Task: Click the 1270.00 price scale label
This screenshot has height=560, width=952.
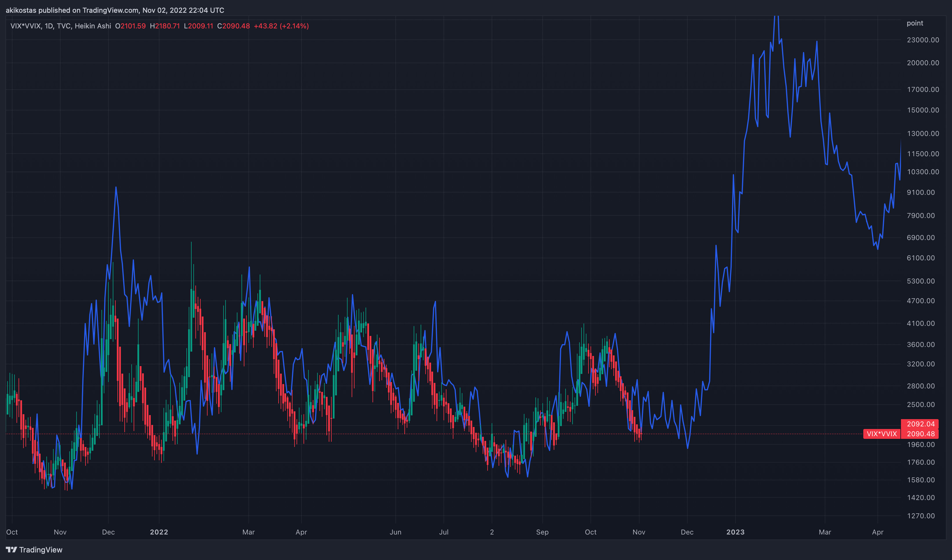Action: point(921,516)
